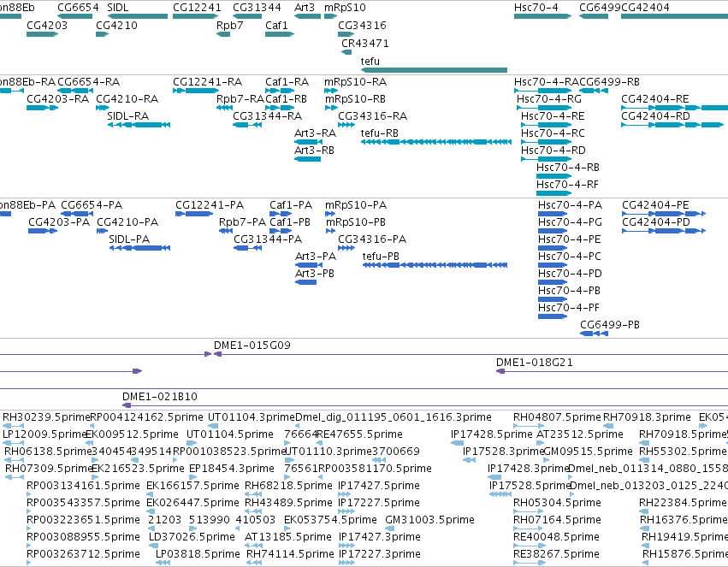
Task: Click the tefu-RB transcript label
Action: click(380, 133)
